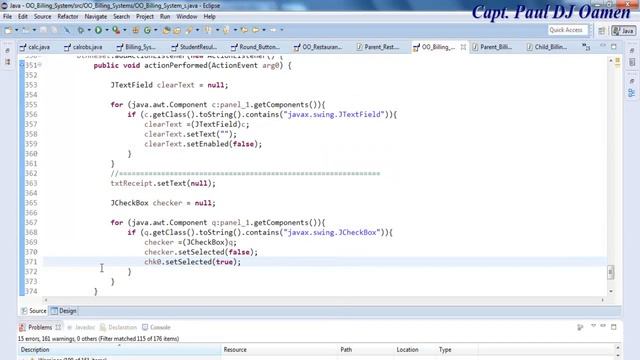The image size is (640, 360).
Task: Click the Quick Access search field
Action: point(568,30)
